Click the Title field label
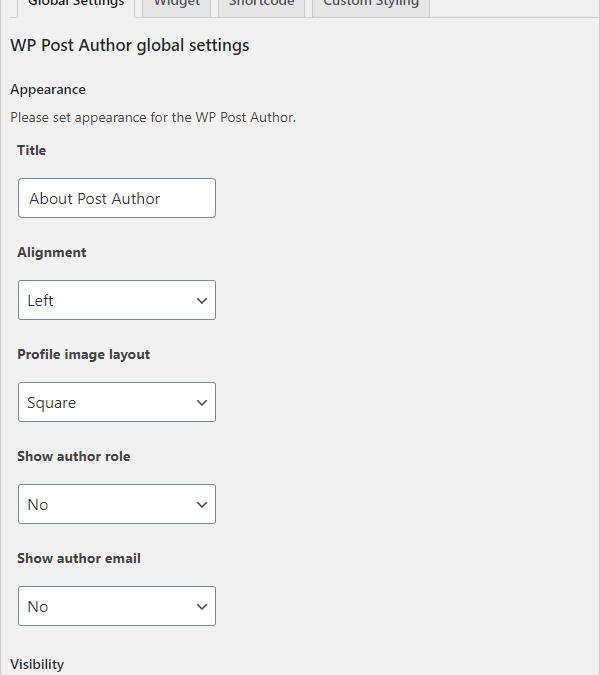Image resolution: width=600 pixels, height=675 pixels. click(x=31, y=150)
